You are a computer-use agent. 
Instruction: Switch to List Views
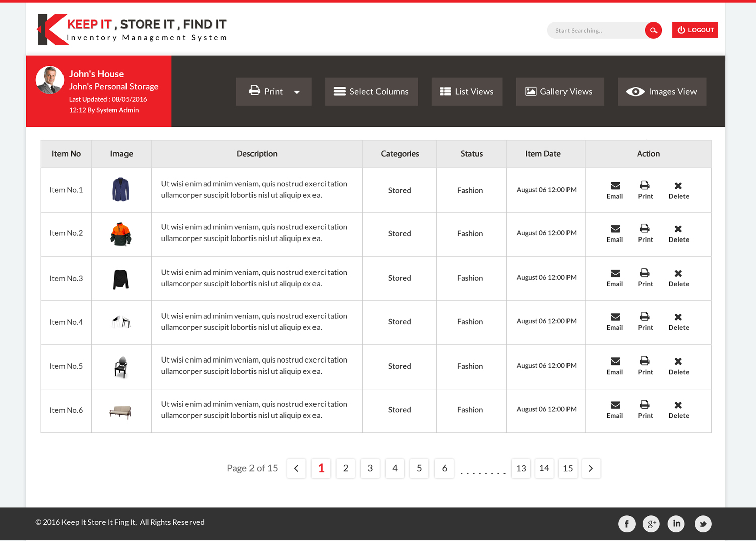pyautogui.click(x=467, y=91)
